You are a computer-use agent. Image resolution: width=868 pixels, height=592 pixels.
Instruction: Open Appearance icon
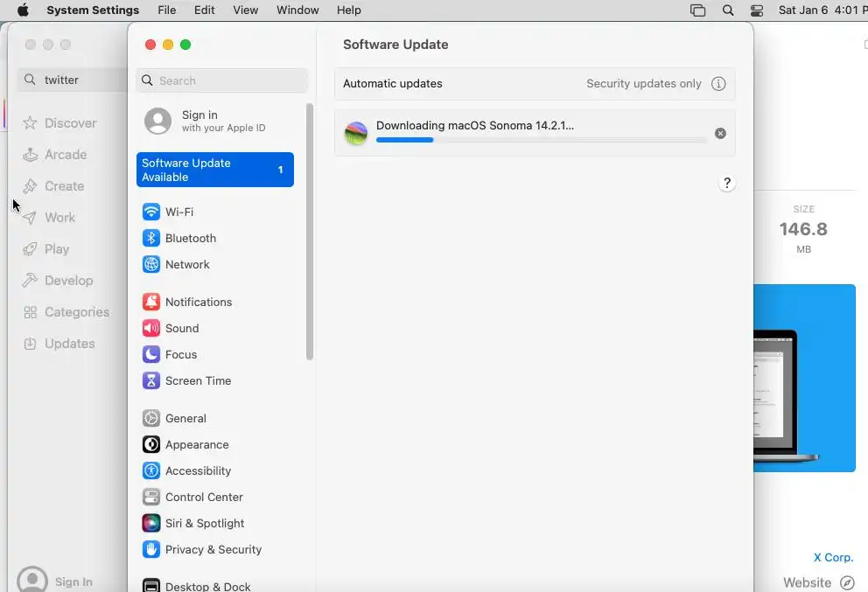(x=151, y=444)
